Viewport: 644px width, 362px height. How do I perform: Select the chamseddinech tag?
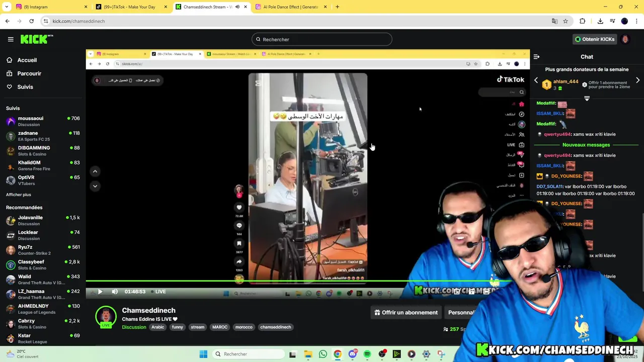[276, 327]
